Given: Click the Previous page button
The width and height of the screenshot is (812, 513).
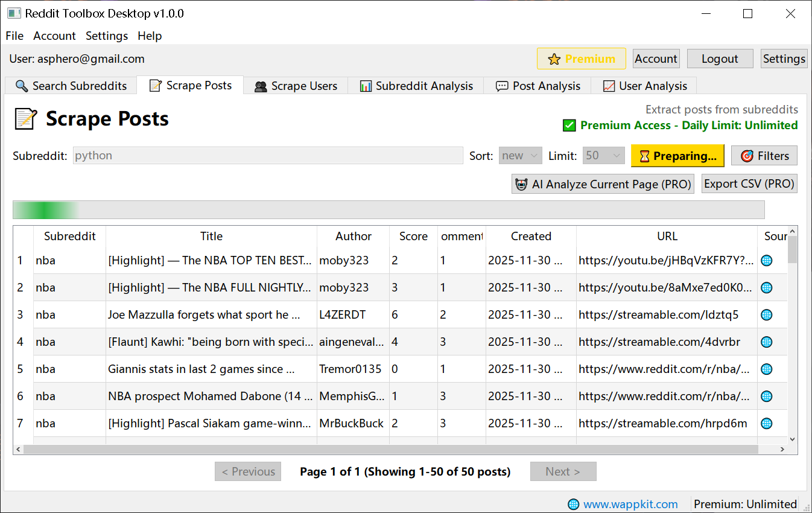Looking at the screenshot, I should (248, 471).
